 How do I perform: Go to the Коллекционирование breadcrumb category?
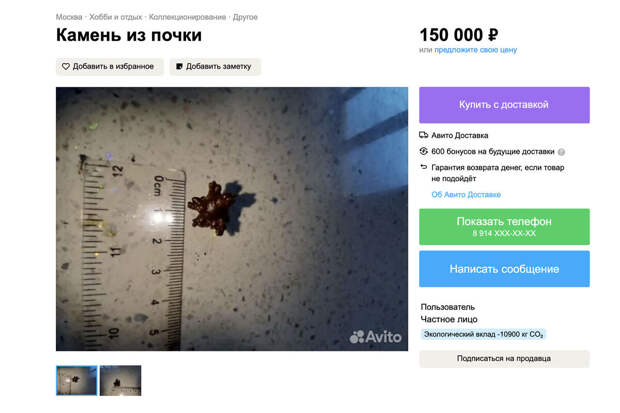tap(187, 17)
